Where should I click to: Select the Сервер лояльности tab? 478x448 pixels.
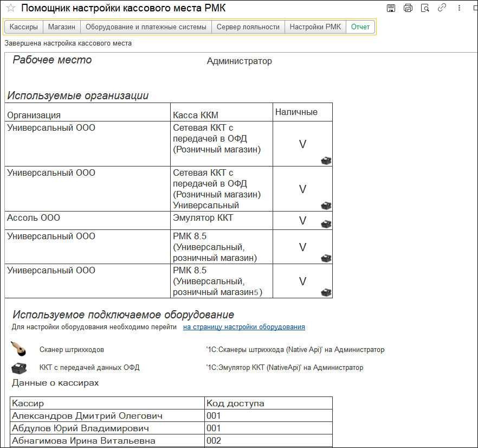click(x=248, y=27)
